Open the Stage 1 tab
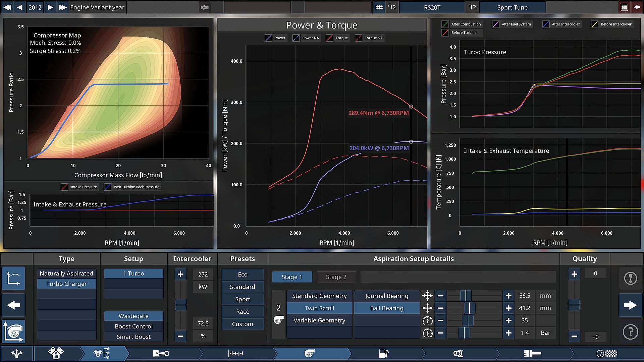Viewport: 644px width, 362px height. tap(291, 277)
